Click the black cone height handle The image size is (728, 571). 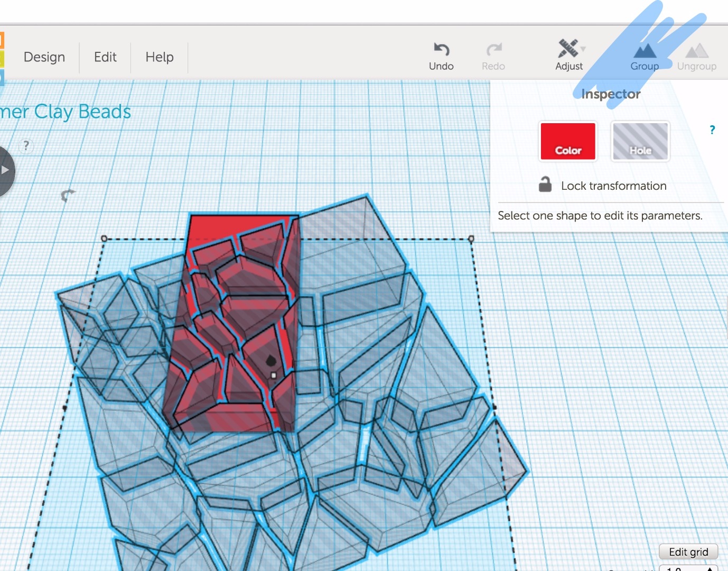(271, 361)
